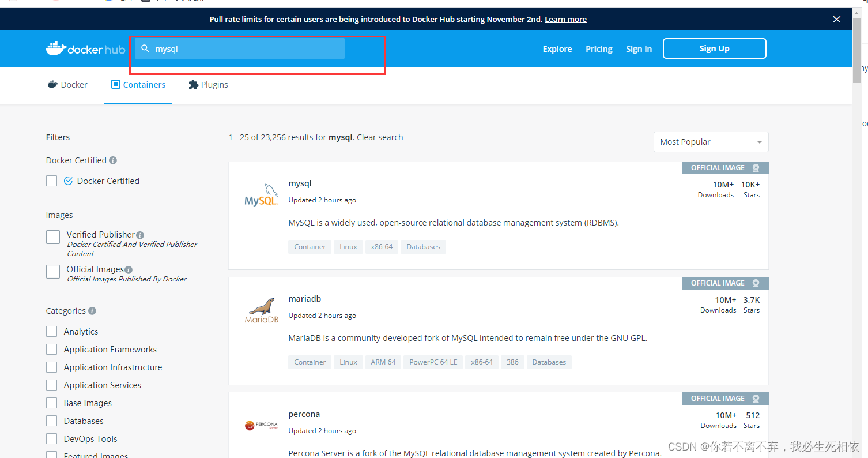Toggle the Application Infrastructure checkbox
Image resolution: width=868 pixels, height=458 pixels.
(x=52, y=367)
